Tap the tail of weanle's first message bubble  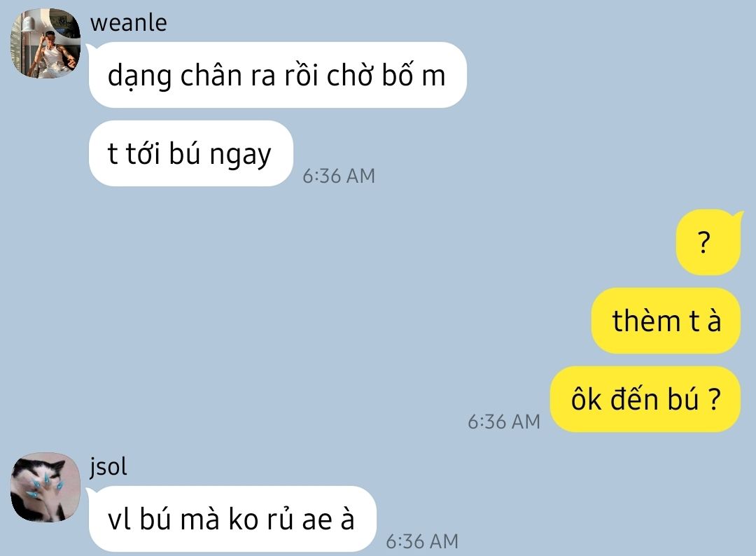click(89, 48)
